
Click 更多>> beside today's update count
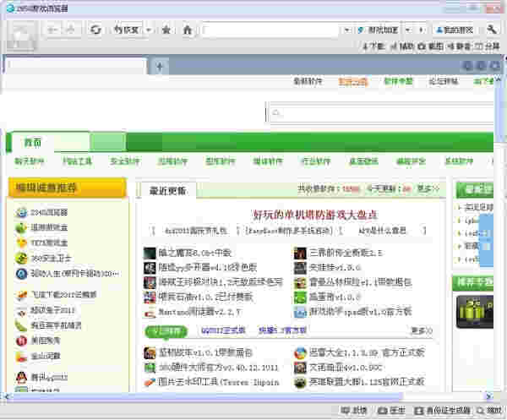click(x=428, y=188)
